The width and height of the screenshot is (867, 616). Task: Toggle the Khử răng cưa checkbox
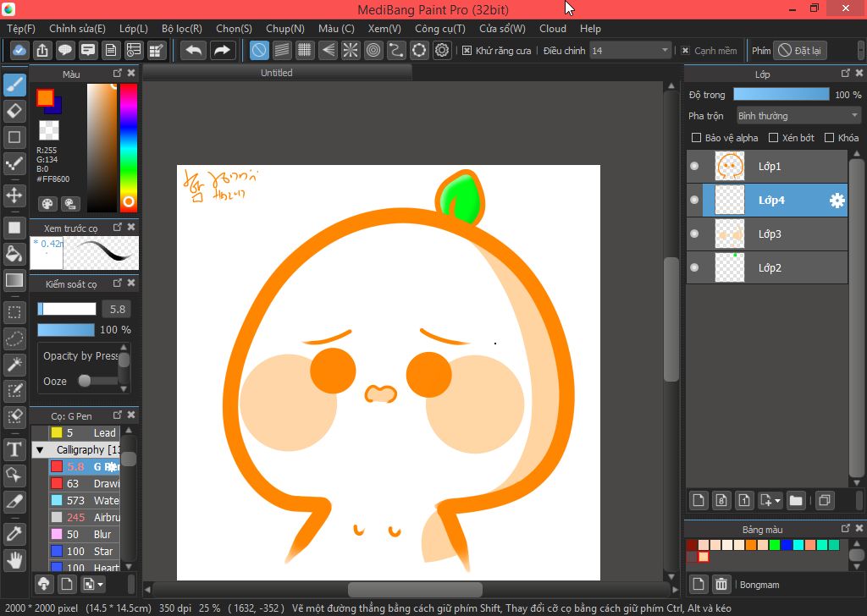[x=467, y=51]
